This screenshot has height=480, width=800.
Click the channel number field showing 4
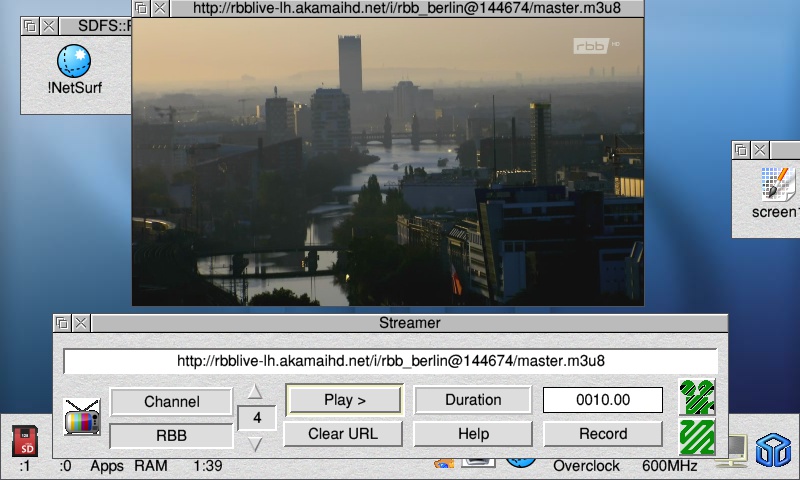[257, 418]
